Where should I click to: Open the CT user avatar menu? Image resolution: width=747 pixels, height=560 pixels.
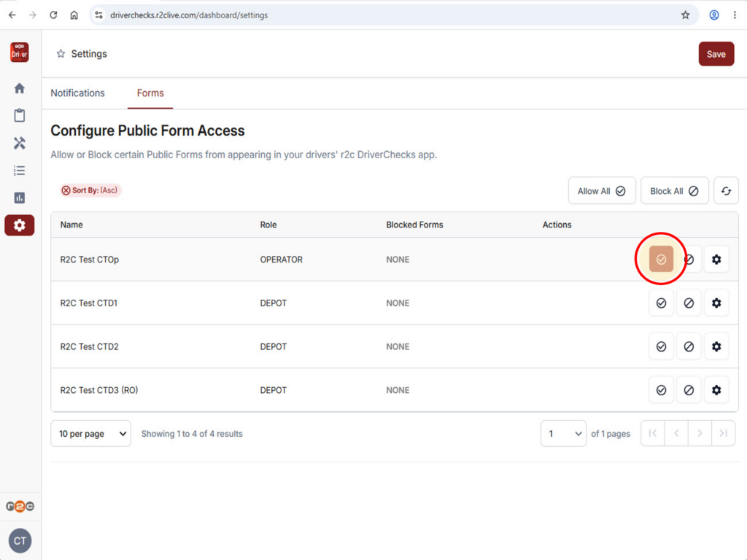(x=20, y=541)
